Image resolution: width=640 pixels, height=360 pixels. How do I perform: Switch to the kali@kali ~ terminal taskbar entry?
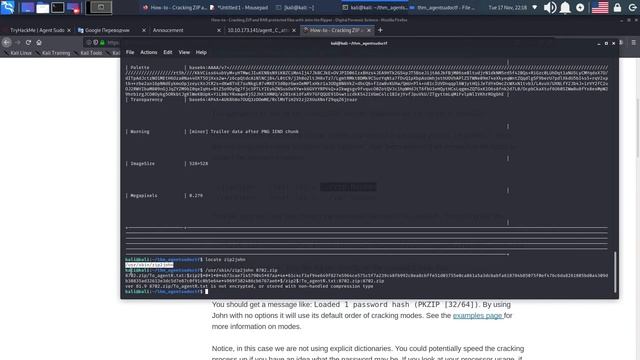(296, 7)
